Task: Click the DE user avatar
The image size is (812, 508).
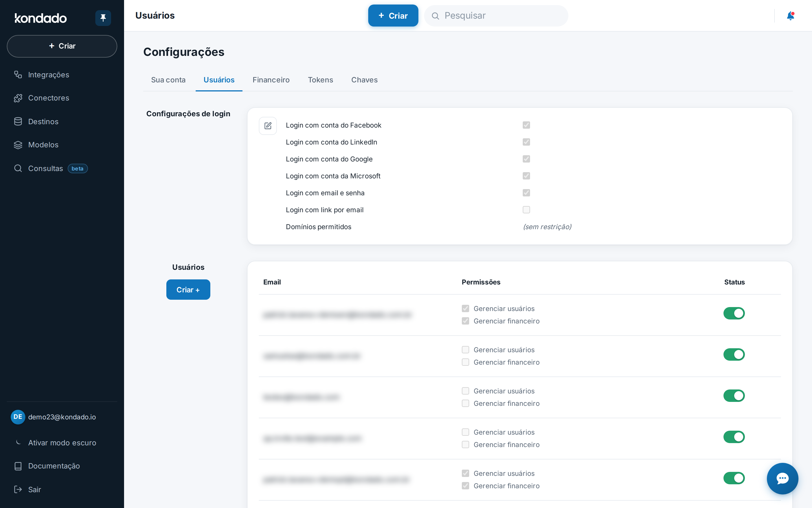Action: [x=18, y=417]
